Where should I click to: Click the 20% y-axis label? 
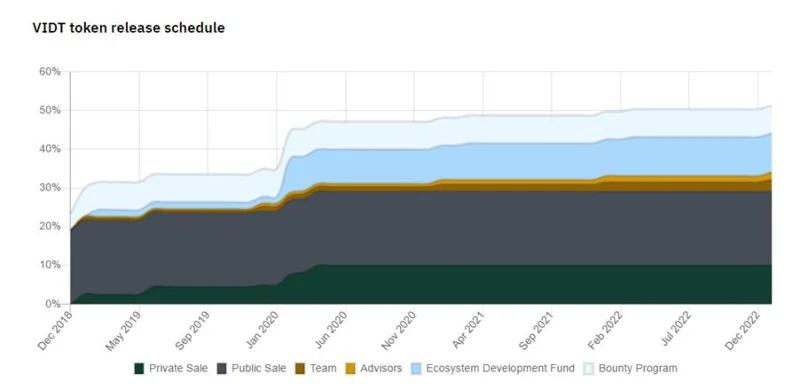coord(49,227)
